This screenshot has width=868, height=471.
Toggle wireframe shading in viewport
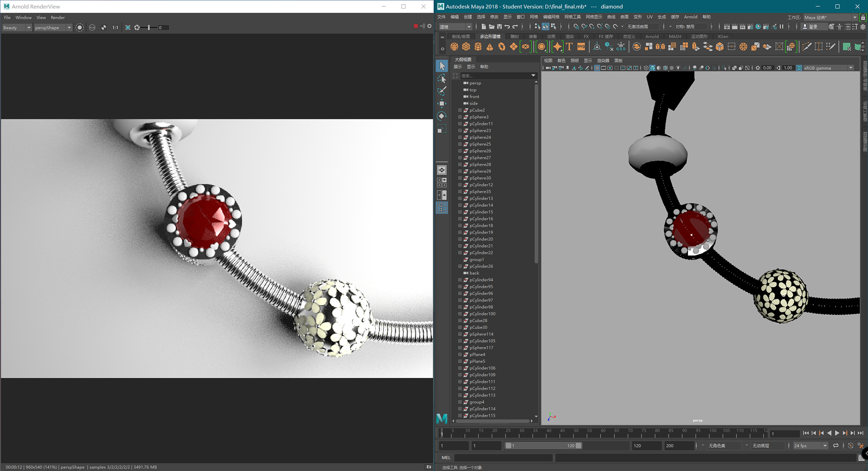click(x=646, y=68)
